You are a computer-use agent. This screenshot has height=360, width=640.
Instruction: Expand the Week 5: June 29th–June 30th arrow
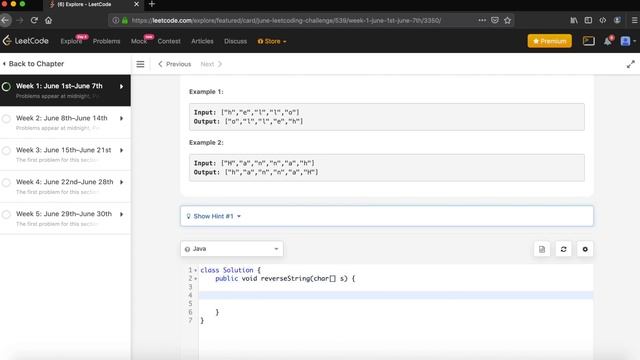(122, 214)
